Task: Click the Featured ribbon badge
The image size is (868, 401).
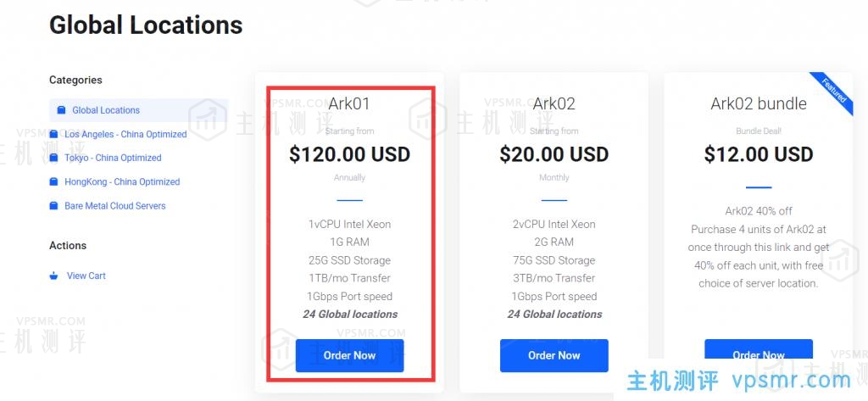Action: tap(834, 92)
